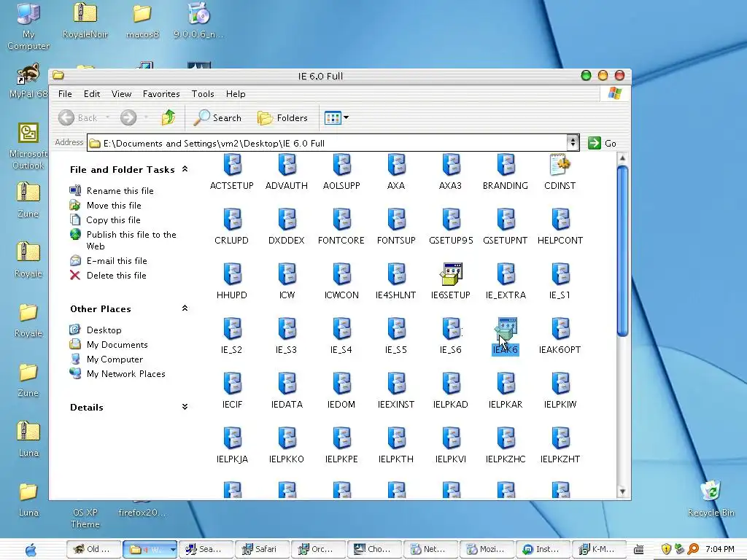Toggle the Folders pane

coord(282,117)
